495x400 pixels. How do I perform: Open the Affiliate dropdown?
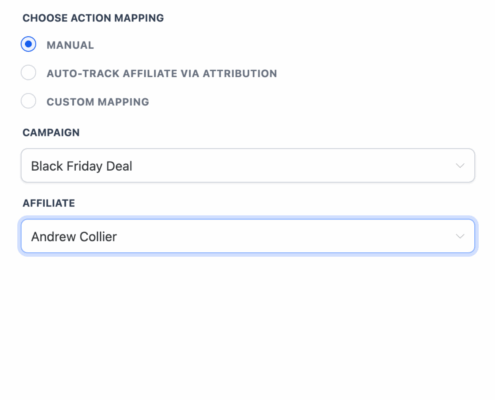point(248,236)
